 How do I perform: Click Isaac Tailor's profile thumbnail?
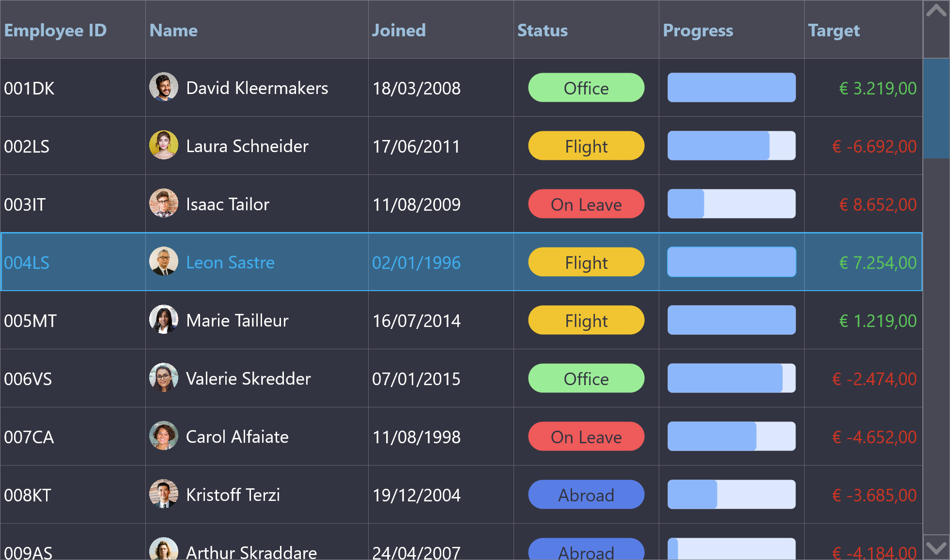click(164, 203)
